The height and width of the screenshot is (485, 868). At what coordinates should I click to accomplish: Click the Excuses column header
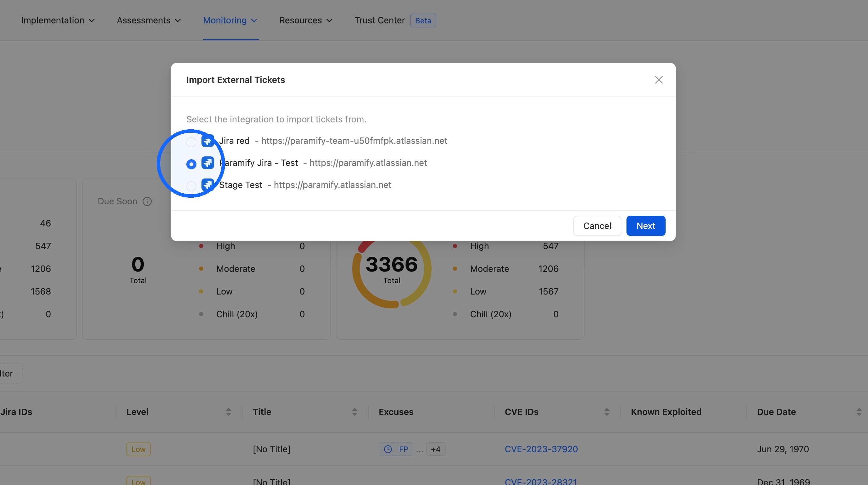(396, 412)
